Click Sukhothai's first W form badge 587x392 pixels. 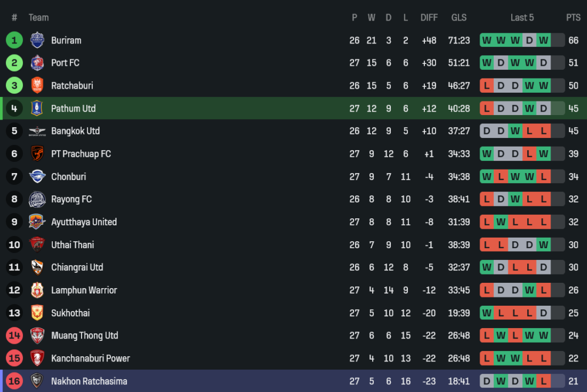(487, 313)
